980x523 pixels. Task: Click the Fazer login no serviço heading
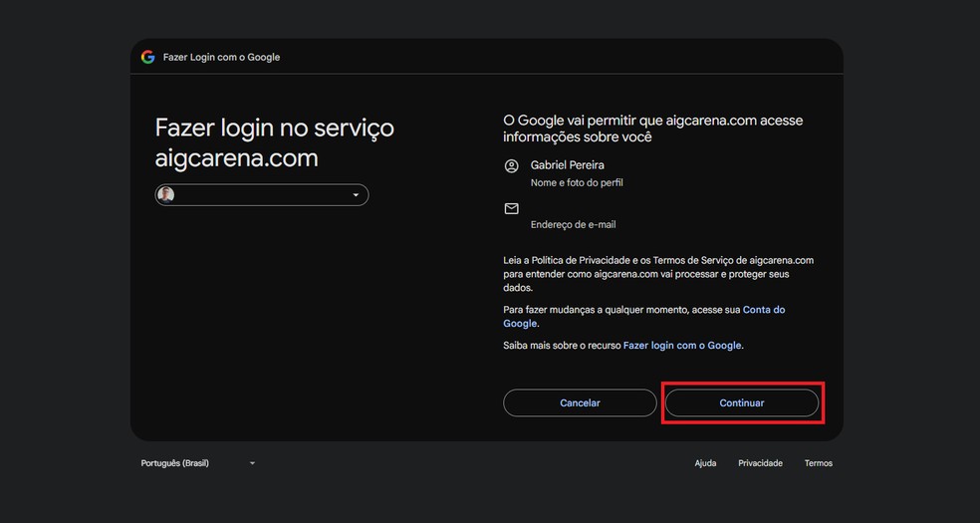tap(274, 129)
